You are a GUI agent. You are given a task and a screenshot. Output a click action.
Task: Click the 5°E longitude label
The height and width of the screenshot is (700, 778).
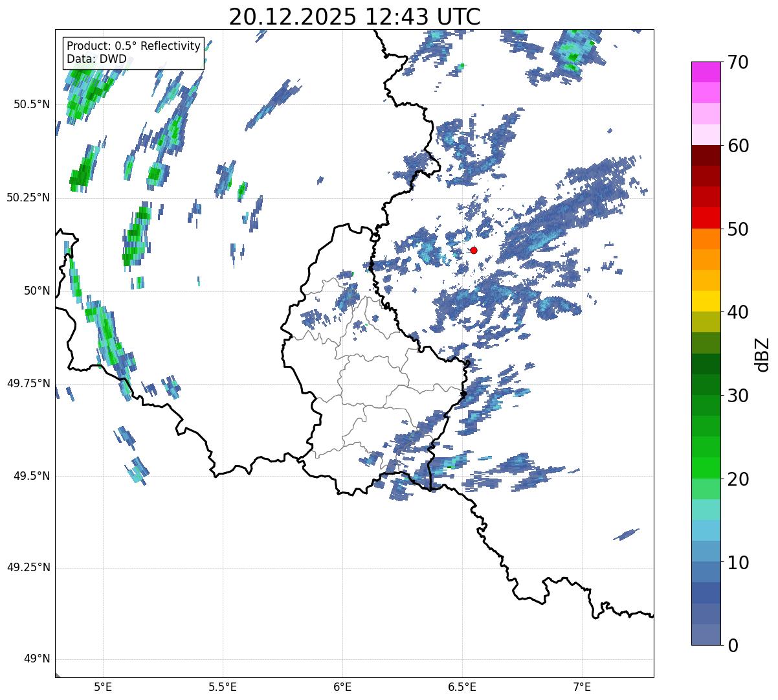[x=103, y=686]
